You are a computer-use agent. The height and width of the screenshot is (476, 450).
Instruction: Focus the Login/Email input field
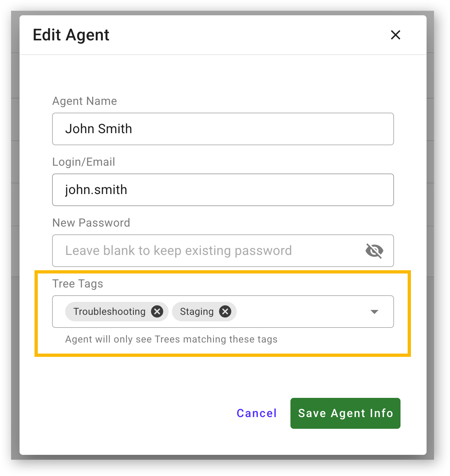(223, 190)
